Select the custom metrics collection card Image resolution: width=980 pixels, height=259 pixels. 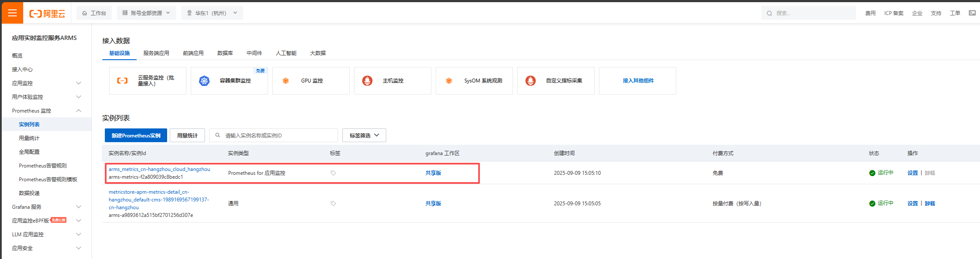point(556,81)
